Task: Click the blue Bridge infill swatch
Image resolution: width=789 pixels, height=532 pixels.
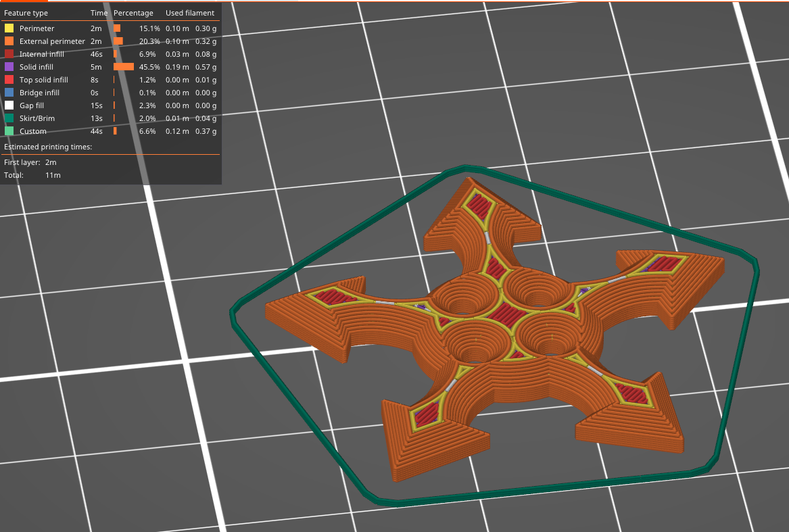Action: coord(9,93)
